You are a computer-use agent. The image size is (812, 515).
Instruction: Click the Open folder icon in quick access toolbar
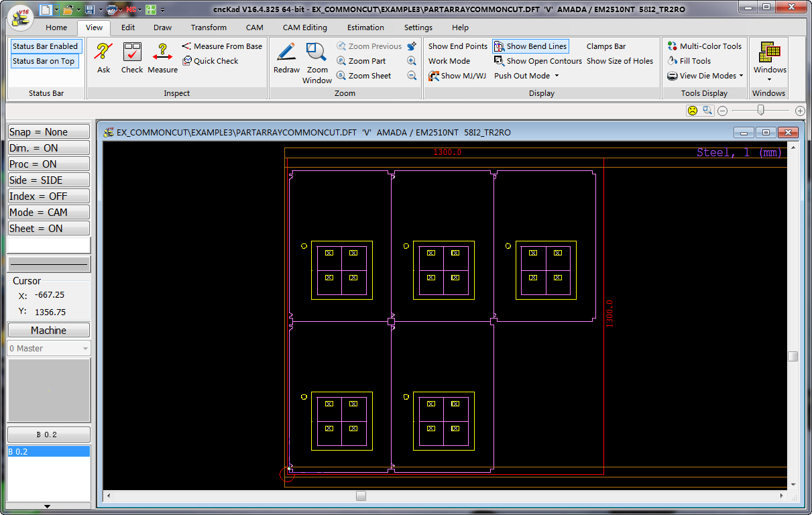68,9
